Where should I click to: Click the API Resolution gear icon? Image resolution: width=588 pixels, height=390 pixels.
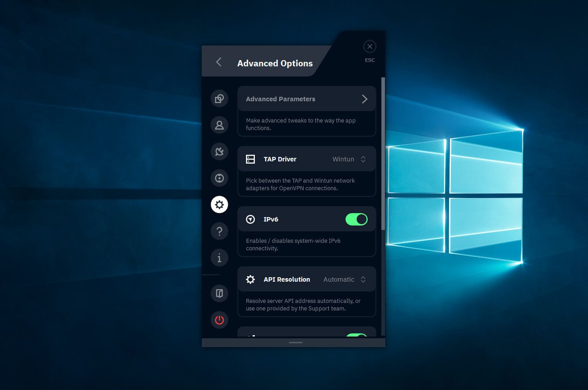(250, 279)
